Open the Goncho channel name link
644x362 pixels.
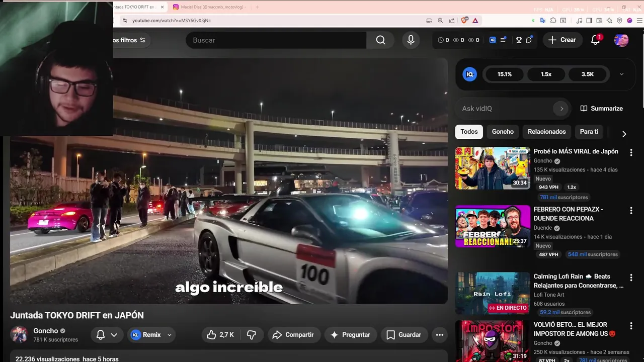[46, 331]
